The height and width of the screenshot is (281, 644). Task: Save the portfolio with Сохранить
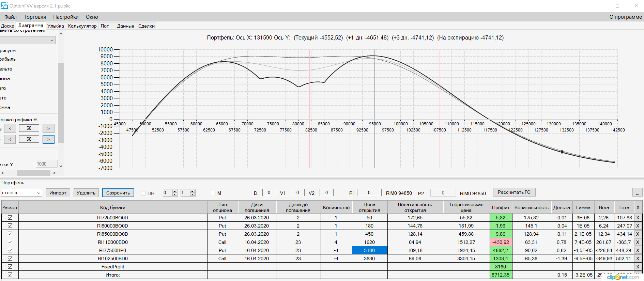[x=118, y=193]
